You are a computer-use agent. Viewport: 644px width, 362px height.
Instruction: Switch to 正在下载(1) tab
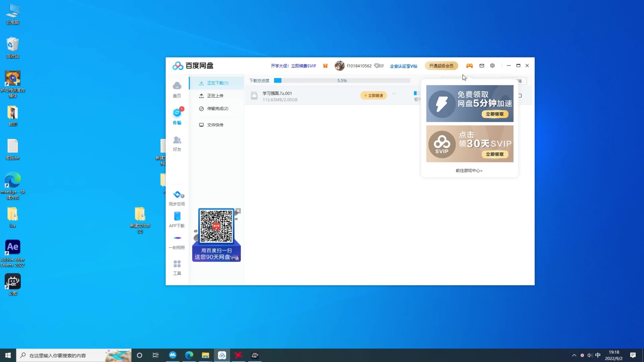[x=217, y=83]
